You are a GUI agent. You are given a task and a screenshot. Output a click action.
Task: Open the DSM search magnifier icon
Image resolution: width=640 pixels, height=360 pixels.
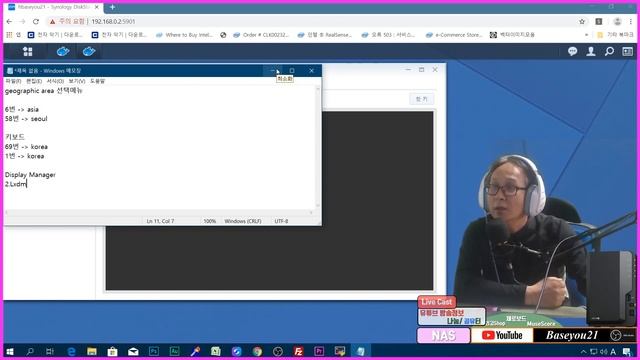(x=609, y=51)
